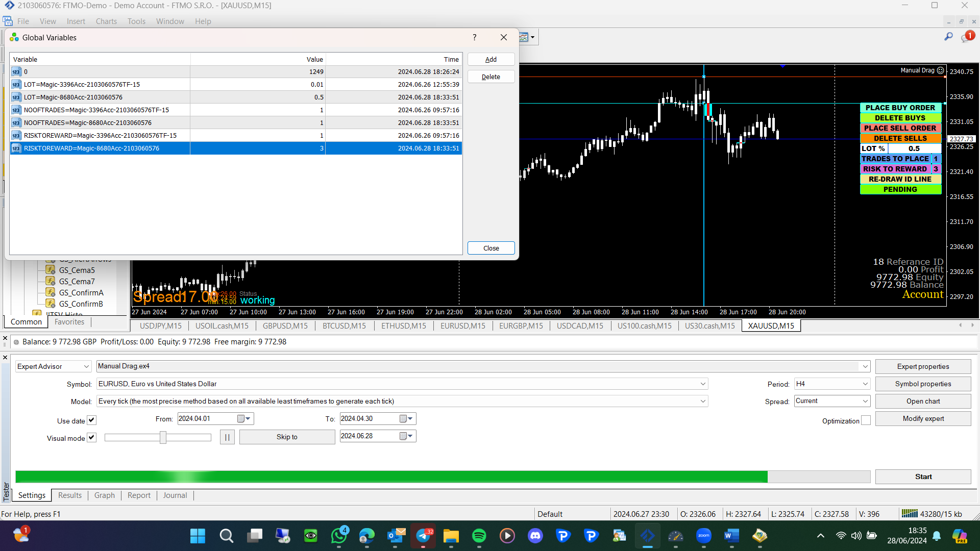This screenshot has height=551, width=980.
Task: Click the green PENDING button on chart
Action: (900, 189)
